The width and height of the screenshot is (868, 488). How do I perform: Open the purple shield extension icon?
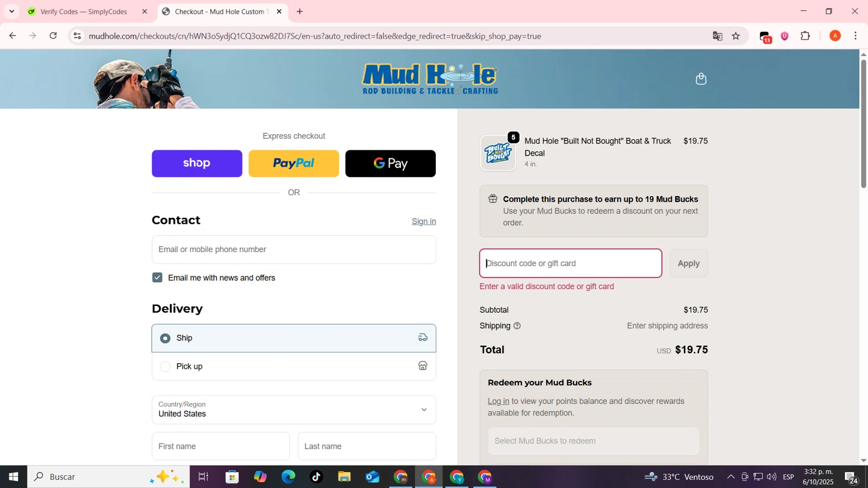tap(785, 36)
